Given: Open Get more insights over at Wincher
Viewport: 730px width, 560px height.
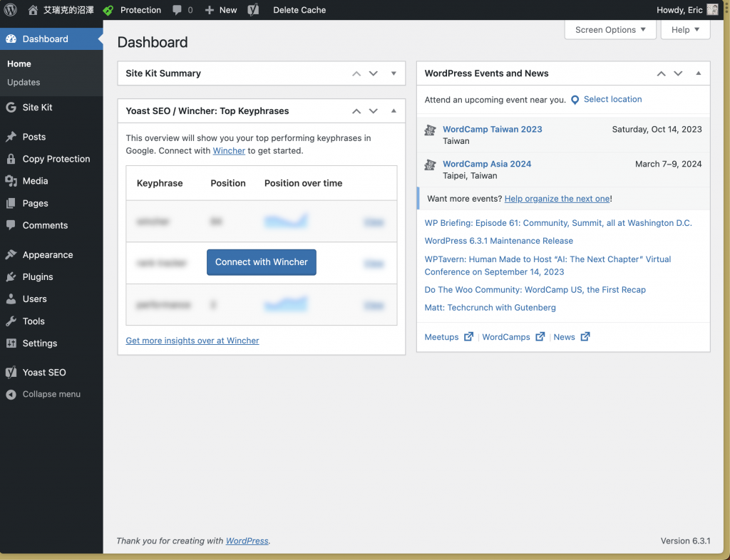Looking at the screenshot, I should coord(192,341).
